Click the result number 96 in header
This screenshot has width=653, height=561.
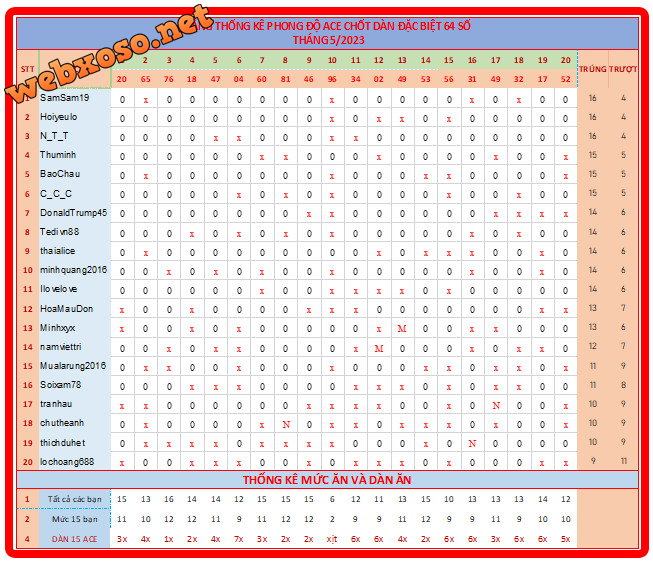pos(332,79)
